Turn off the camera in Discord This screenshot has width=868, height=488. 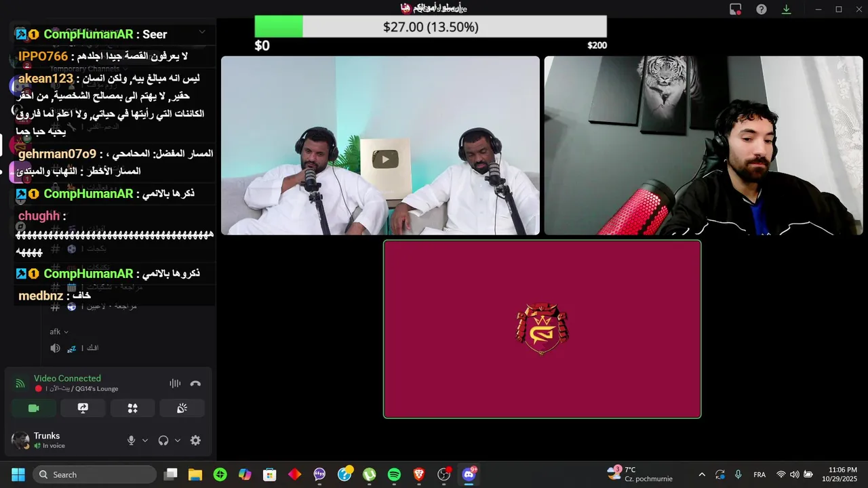(x=34, y=408)
